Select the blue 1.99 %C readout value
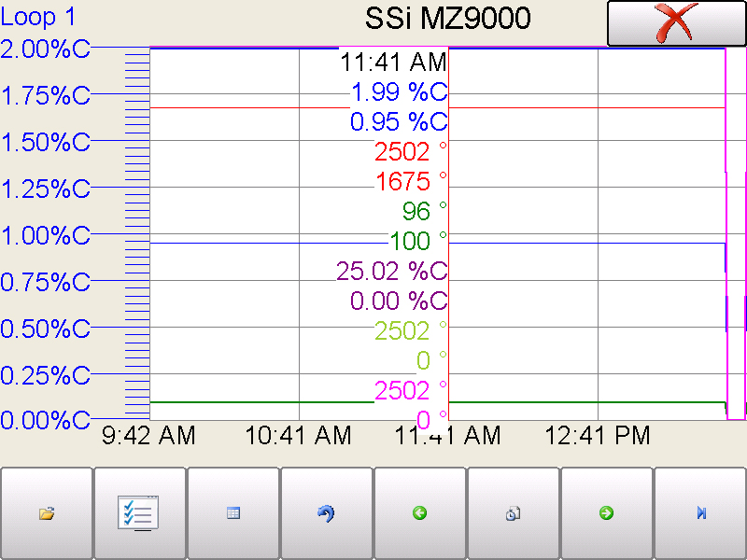Screen dimensions: 747x560 (x=399, y=92)
